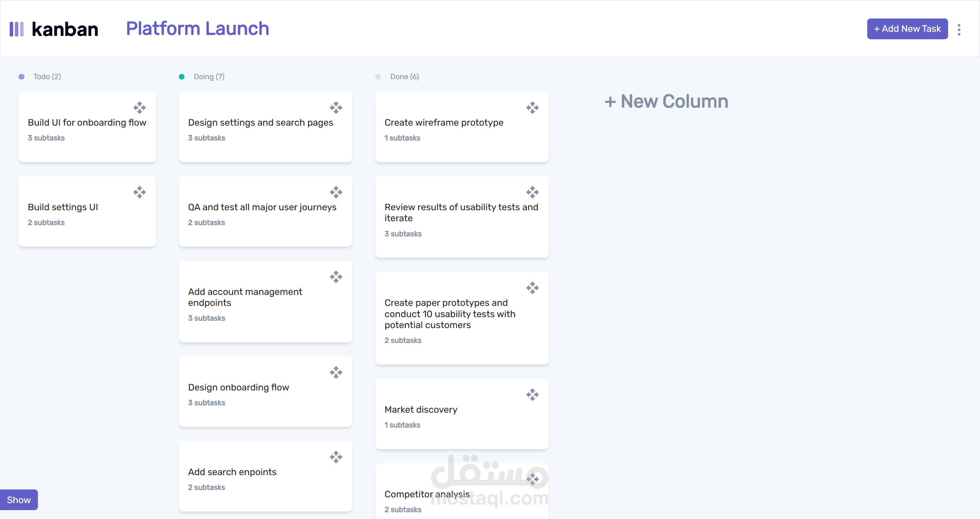Click Add New Task button
980x519 pixels.
pyautogui.click(x=907, y=29)
